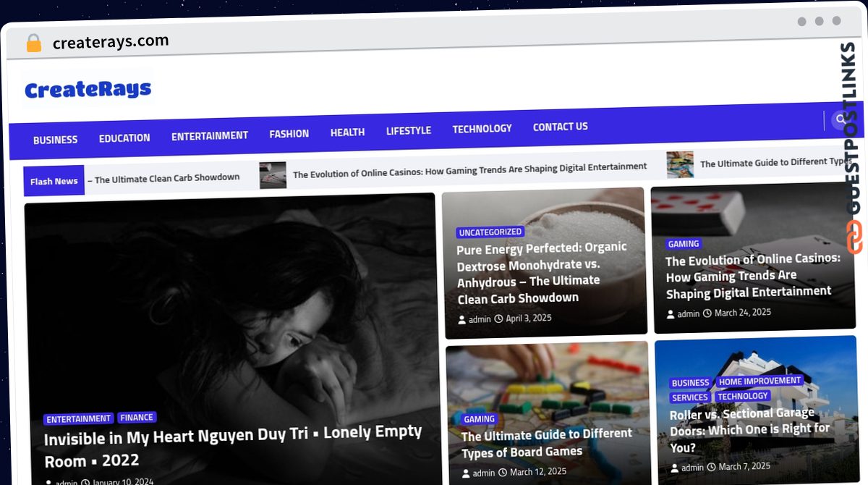Click admin author icon under Dextrose article

pyautogui.click(x=462, y=319)
